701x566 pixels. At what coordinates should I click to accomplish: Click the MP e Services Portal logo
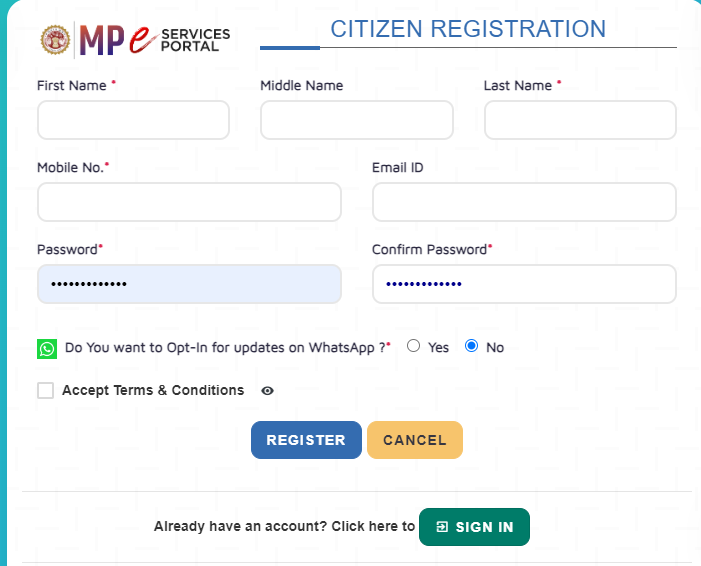coord(155,40)
